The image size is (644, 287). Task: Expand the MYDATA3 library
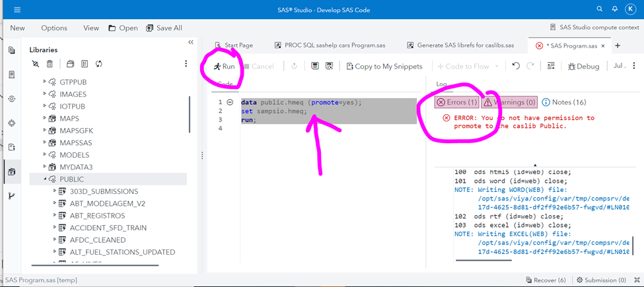(x=44, y=167)
